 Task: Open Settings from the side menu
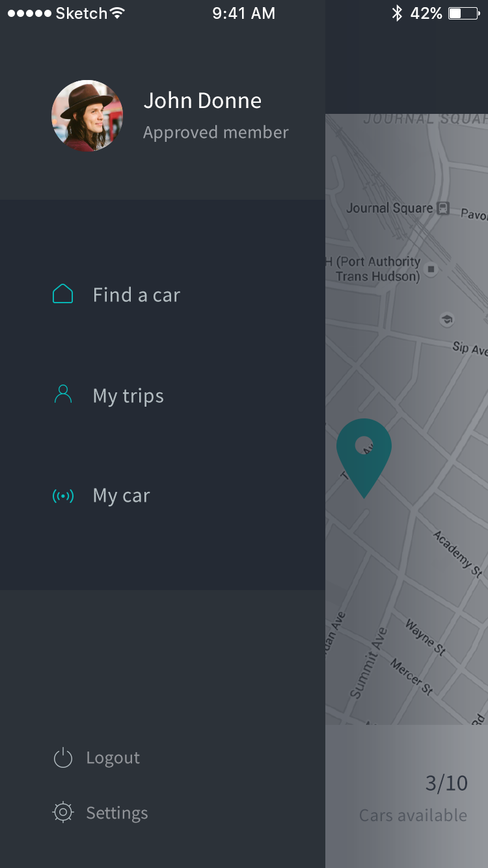(x=117, y=813)
